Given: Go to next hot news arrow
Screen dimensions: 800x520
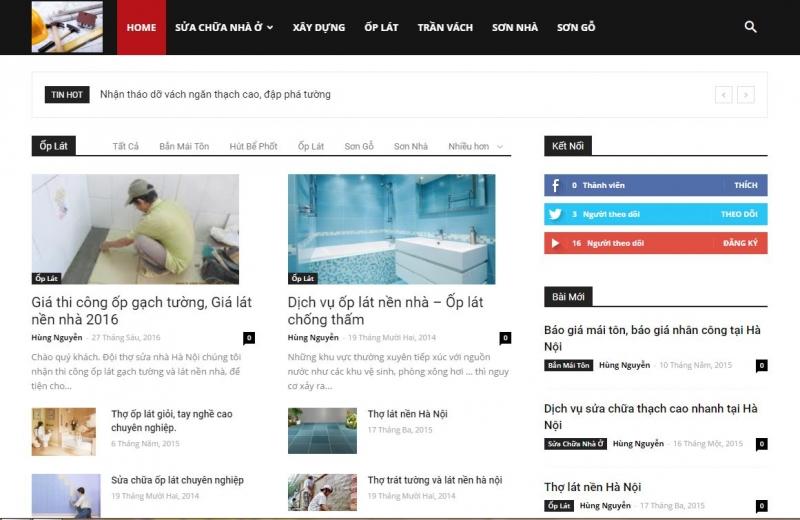Looking at the screenshot, I should 745,95.
